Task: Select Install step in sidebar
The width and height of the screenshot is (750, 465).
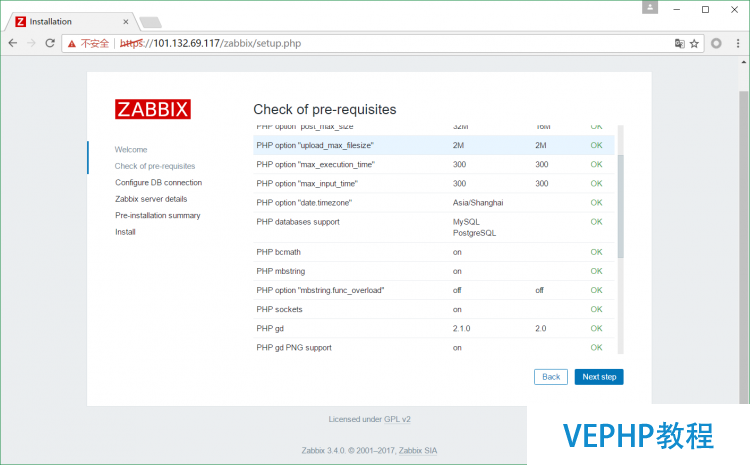Action: (x=125, y=232)
